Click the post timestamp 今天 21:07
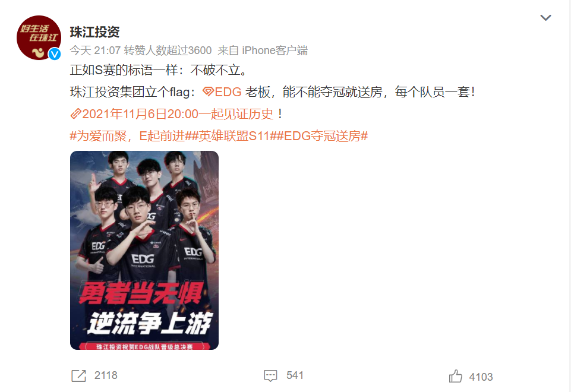Viewport: 571px width, 392px height. [95, 50]
